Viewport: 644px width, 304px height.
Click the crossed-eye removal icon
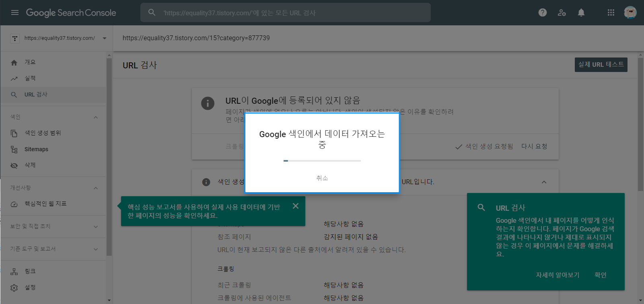[x=14, y=166]
